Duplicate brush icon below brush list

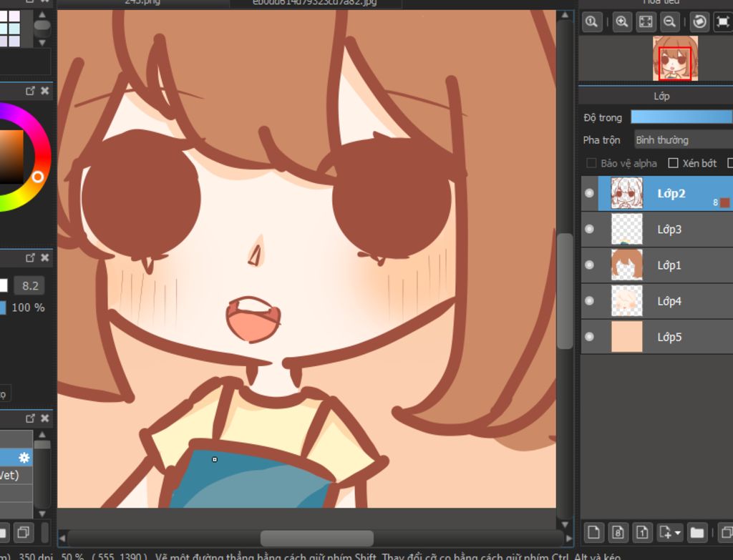23,532
